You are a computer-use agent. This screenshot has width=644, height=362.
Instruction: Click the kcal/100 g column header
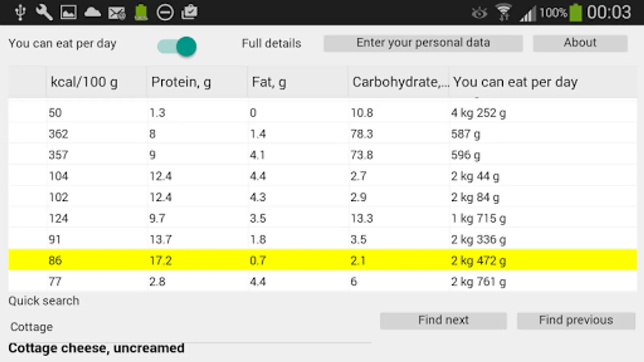[85, 82]
